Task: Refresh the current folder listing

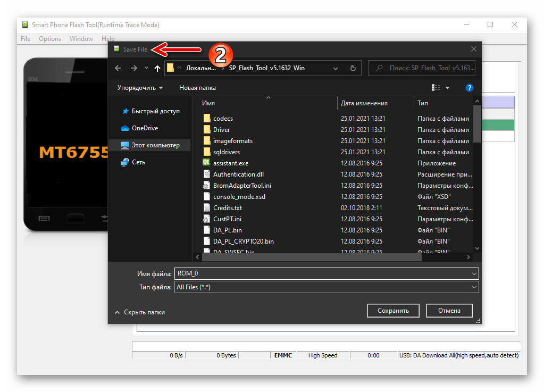Action: pyautogui.click(x=353, y=68)
